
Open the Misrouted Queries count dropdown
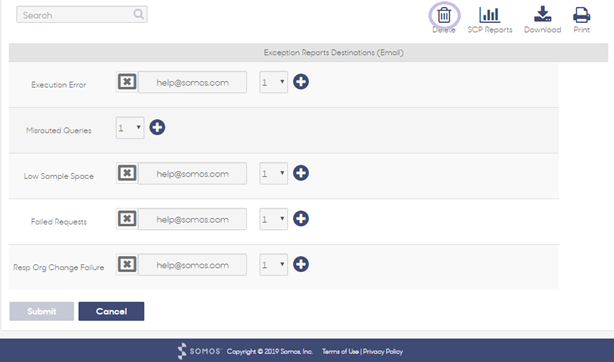(x=130, y=128)
